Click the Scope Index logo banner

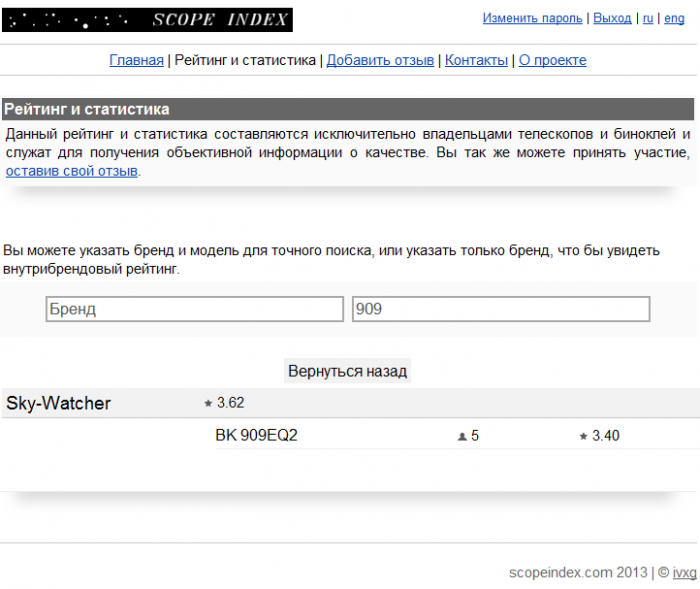(x=147, y=20)
